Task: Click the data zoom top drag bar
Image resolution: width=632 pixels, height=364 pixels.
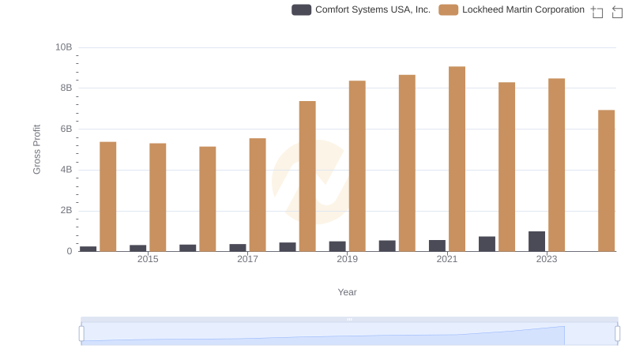Action: 349,319
